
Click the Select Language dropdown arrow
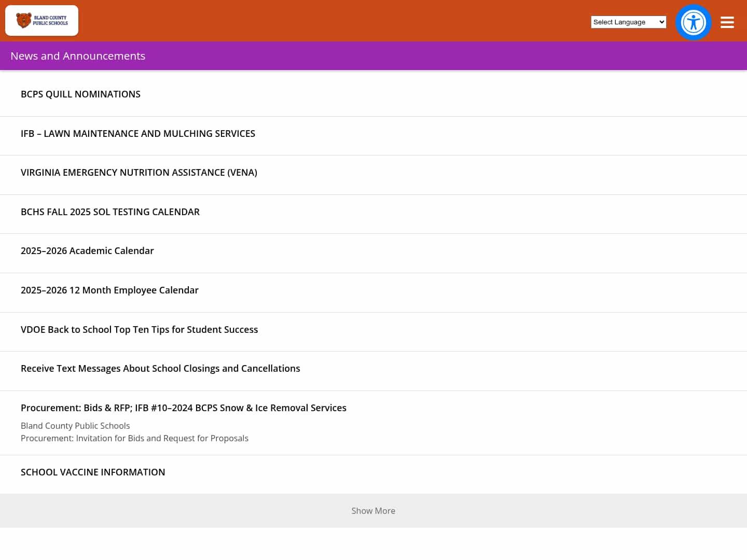pos(661,22)
